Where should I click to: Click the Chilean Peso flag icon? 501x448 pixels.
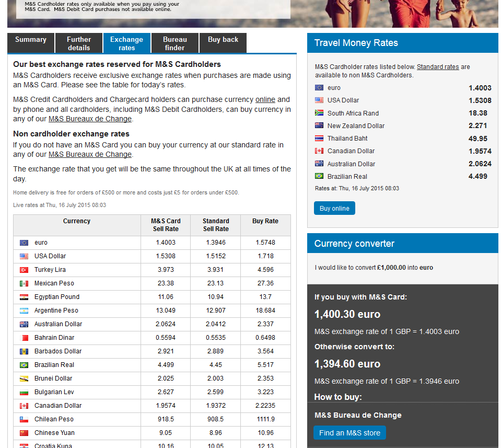coord(24,420)
